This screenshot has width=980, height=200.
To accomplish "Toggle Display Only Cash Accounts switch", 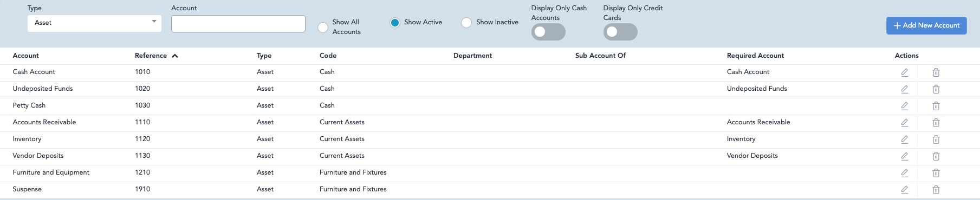I will pos(548,32).
